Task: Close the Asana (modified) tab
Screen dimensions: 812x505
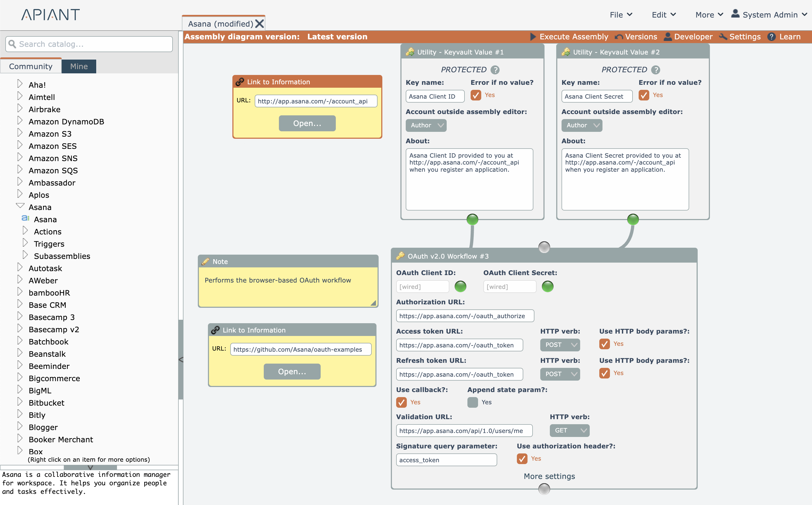Action: coord(259,24)
